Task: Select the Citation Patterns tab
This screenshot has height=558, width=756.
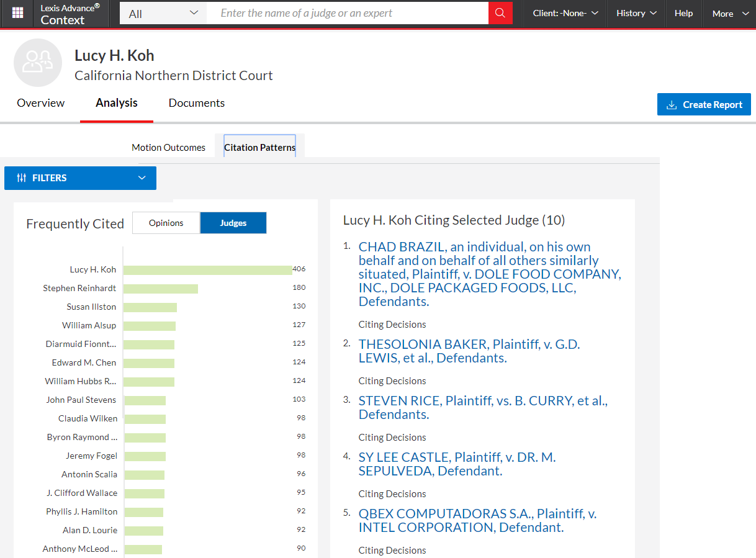Action: pyautogui.click(x=260, y=148)
